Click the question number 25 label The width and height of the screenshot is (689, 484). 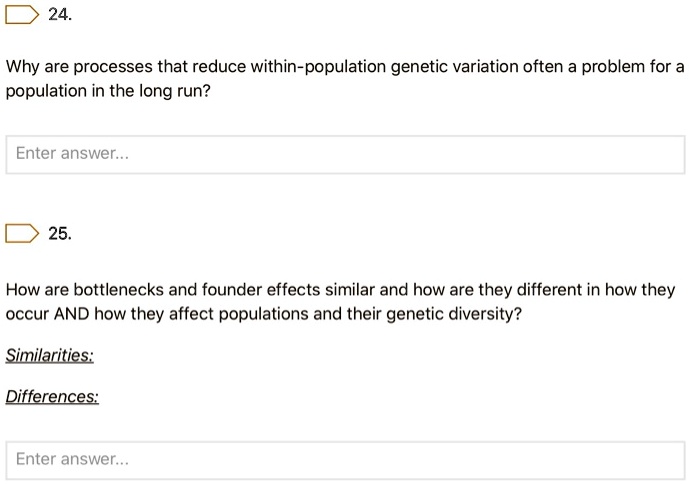pyautogui.click(x=60, y=234)
